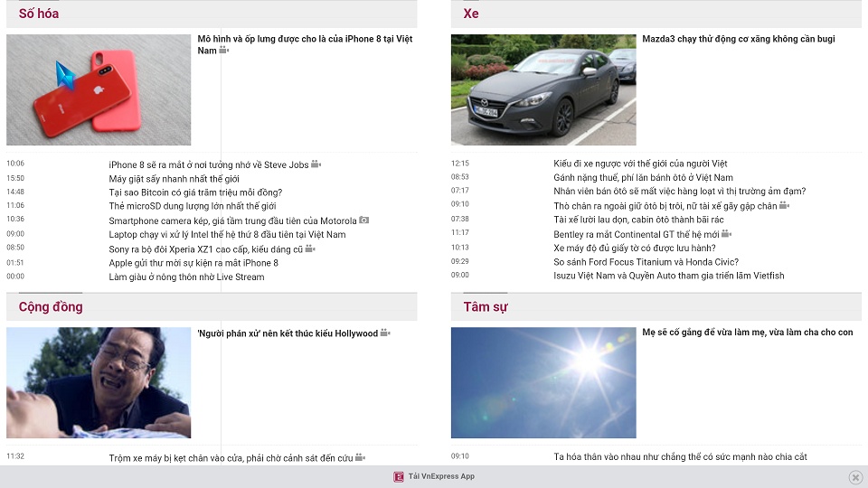Image resolution: width=868 pixels, height=488 pixels.
Task: Open 'iPhone 8 sẽ ra mắt ở nơi tưởng nhớ về Steve Jobs'
Action: pos(209,164)
